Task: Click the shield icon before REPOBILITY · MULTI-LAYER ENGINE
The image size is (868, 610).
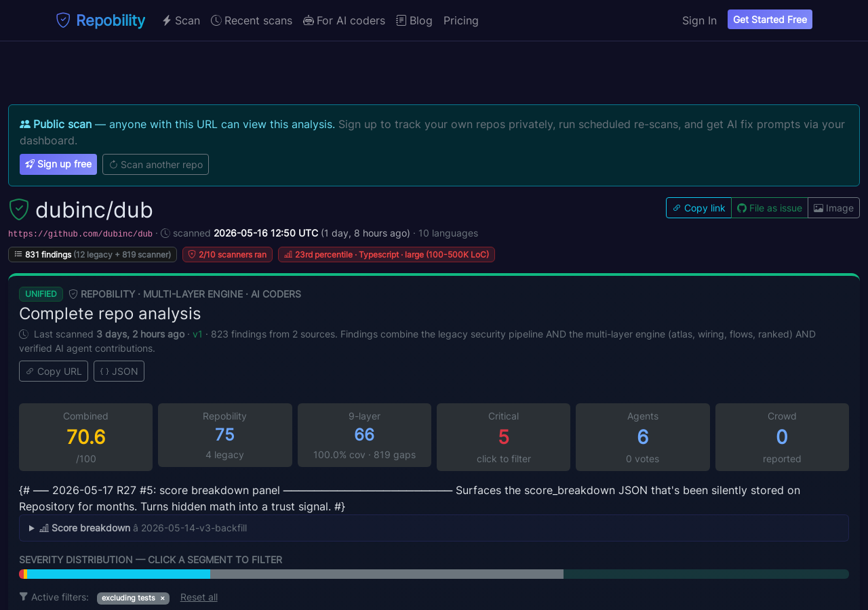Action: tap(73, 294)
